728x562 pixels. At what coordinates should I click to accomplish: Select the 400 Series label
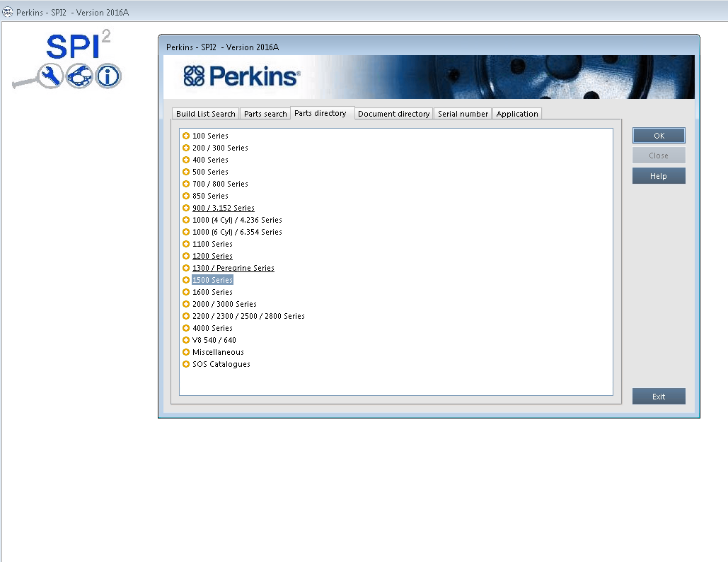(210, 160)
